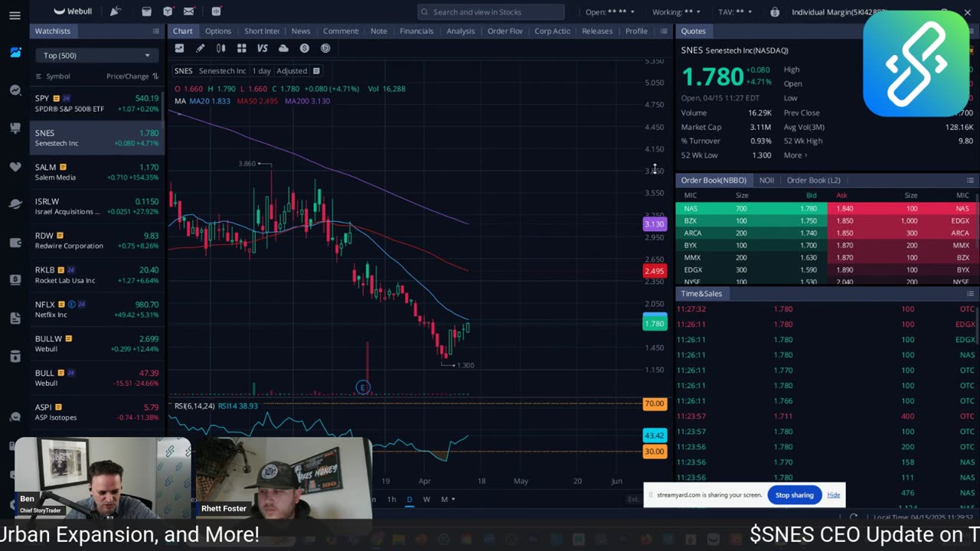Open the Profile tab
The image size is (980, 551).
636,31
